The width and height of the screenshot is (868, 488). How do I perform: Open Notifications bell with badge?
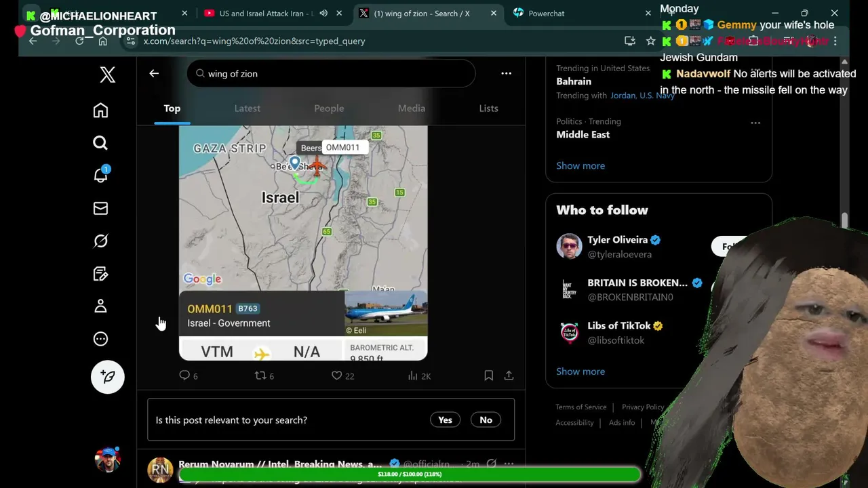pyautogui.click(x=100, y=175)
